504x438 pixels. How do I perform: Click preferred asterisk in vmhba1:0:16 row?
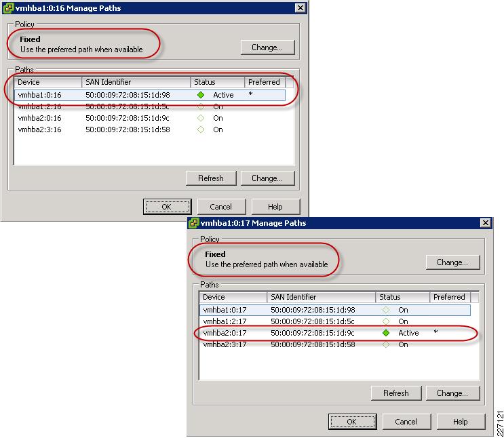(x=251, y=94)
